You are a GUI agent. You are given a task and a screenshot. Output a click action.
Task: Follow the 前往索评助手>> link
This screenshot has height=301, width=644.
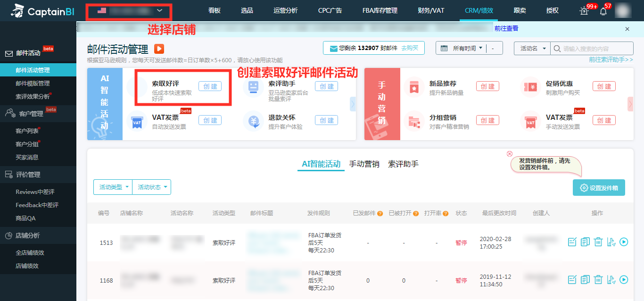(x=611, y=60)
